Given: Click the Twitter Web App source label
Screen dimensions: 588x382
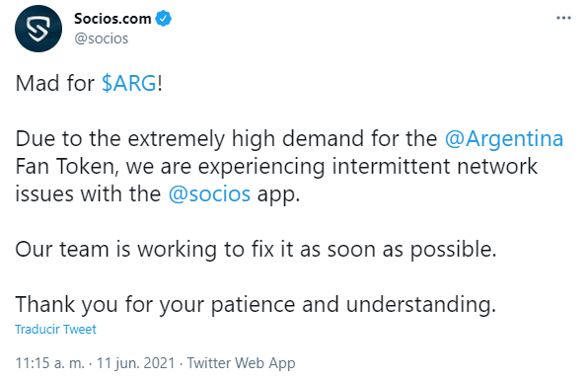Looking at the screenshot, I should pyautogui.click(x=241, y=363).
